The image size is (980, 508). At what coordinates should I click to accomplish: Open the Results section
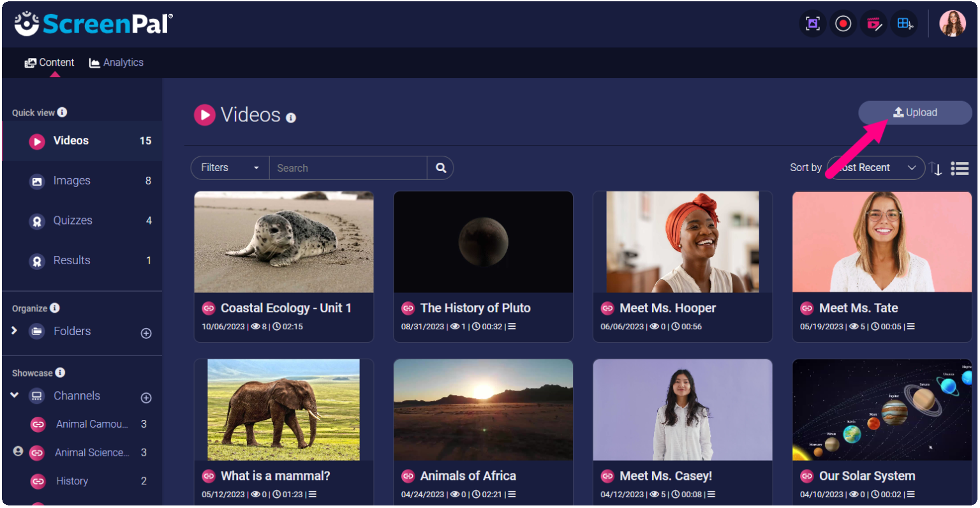click(71, 260)
